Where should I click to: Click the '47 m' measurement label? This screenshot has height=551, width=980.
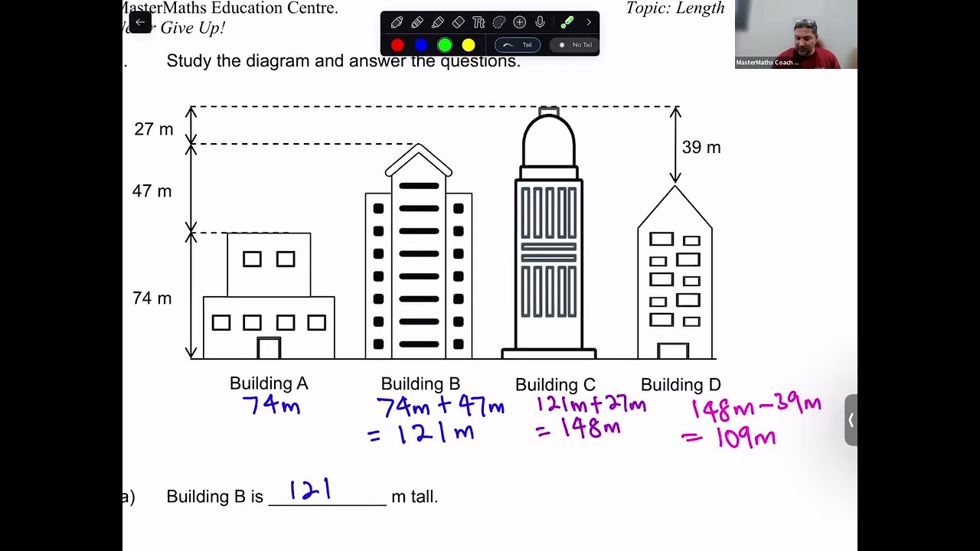(x=152, y=191)
